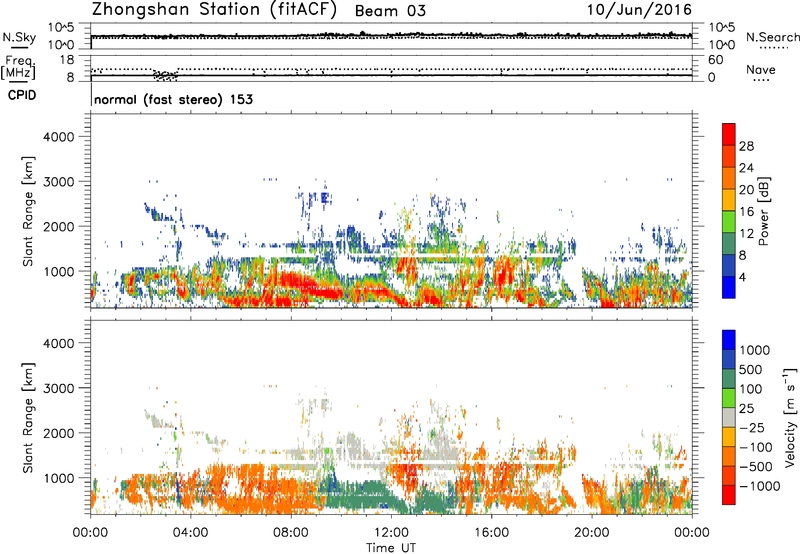Click the red top segment of the power colorbar
The width and height of the screenshot is (800, 554).
click(x=729, y=134)
